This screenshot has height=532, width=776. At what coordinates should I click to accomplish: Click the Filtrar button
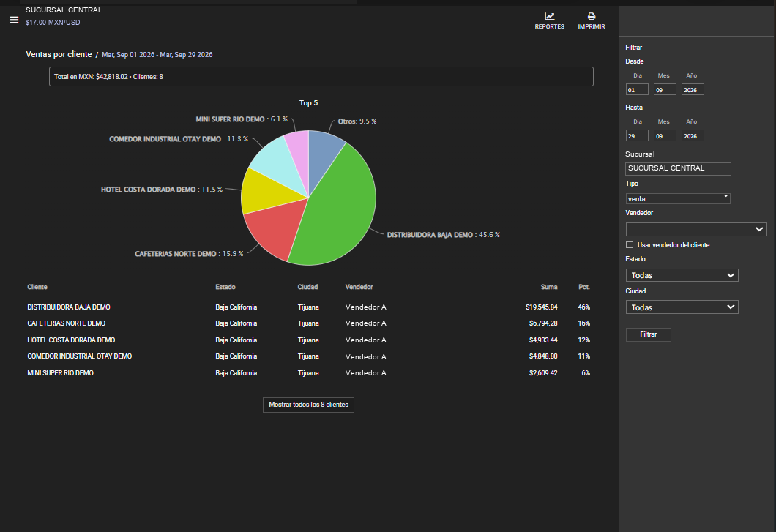649,334
